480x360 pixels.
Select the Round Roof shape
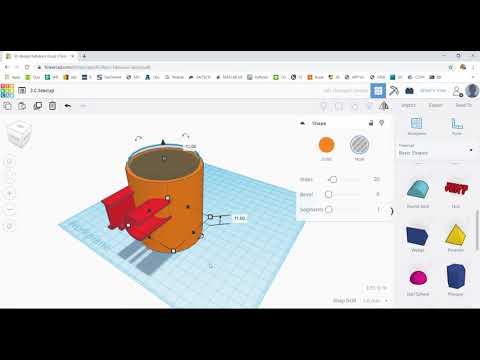coord(418,189)
